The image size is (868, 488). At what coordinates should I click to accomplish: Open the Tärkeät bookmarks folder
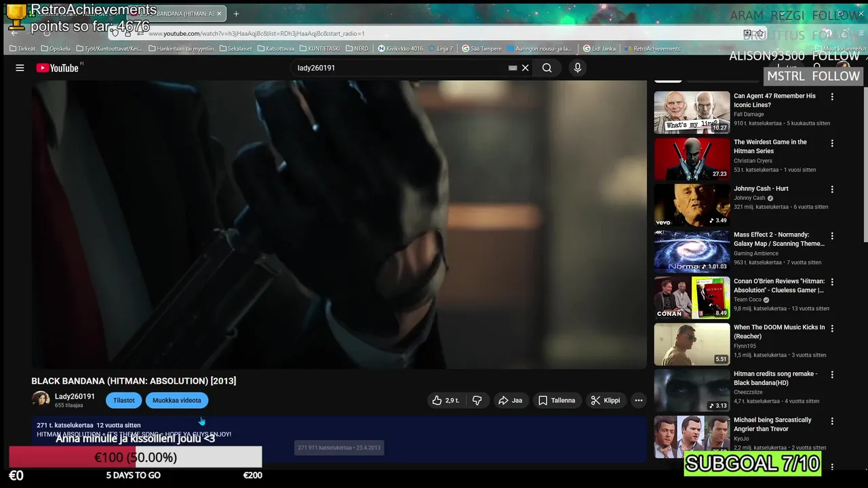pyautogui.click(x=22, y=49)
